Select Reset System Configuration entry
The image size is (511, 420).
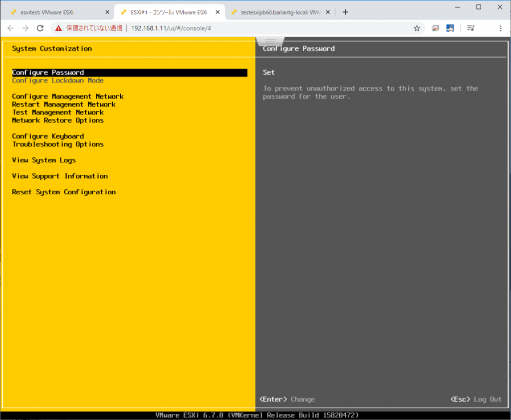[64, 192]
